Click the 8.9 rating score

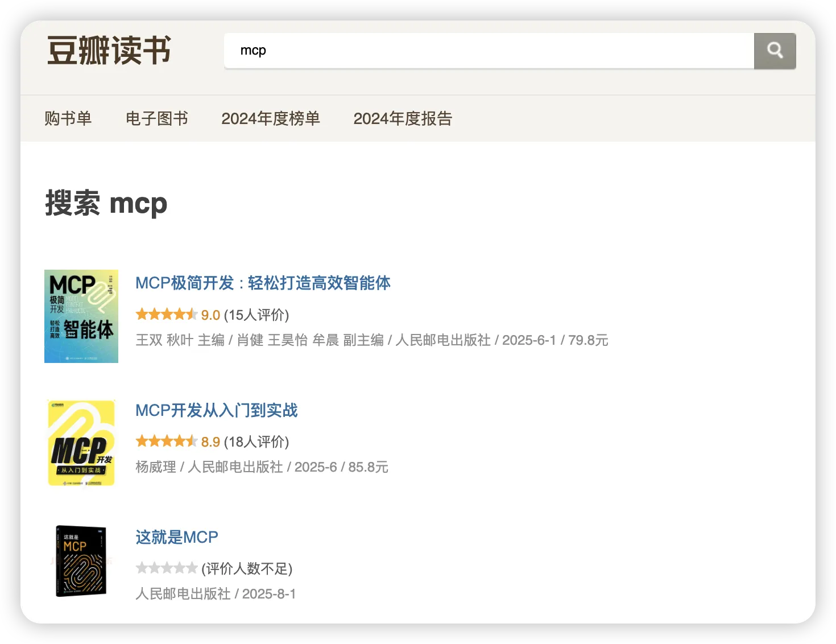click(x=210, y=442)
